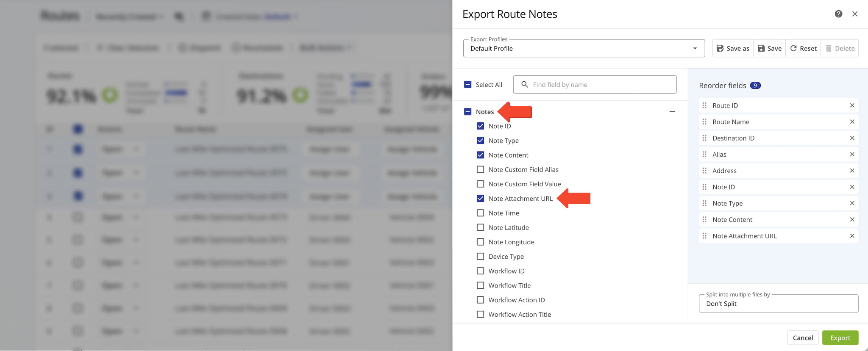Collapse the Notes section
Screen dimensions: 868x351
(672, 112)
